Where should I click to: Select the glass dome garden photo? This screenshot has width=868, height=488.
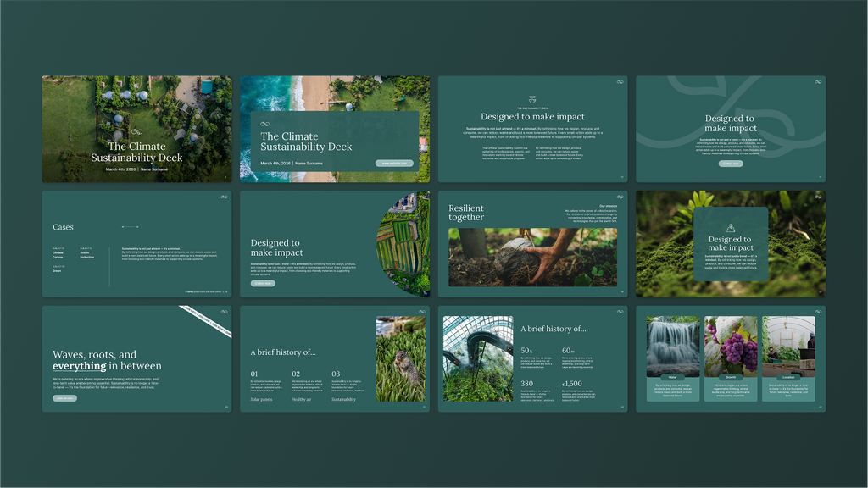(x=478, y=359)
